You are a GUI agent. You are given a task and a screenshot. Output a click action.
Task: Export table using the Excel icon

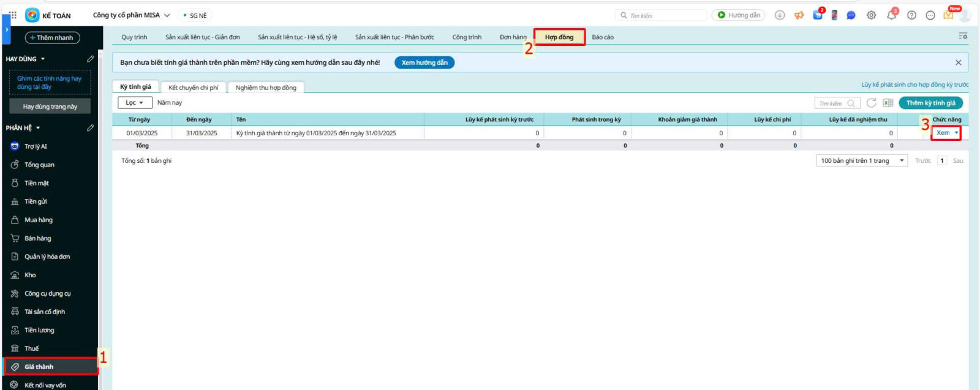click(888, 103)
